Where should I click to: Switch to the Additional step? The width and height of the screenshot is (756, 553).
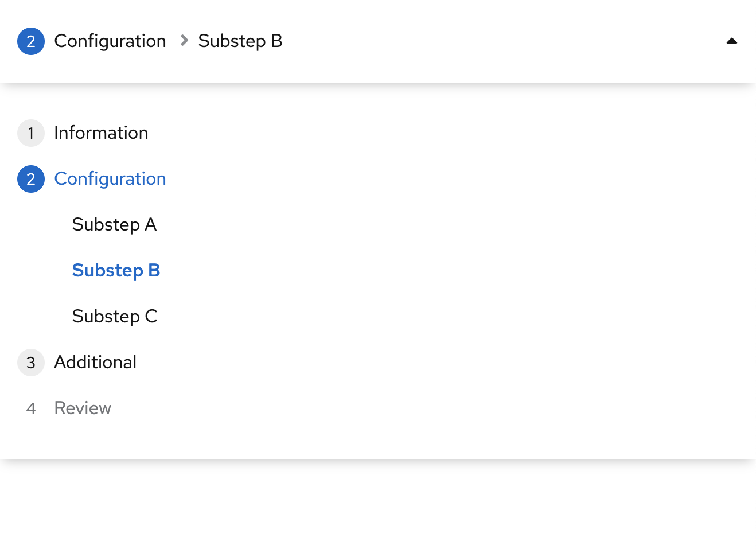coord(95,362)
